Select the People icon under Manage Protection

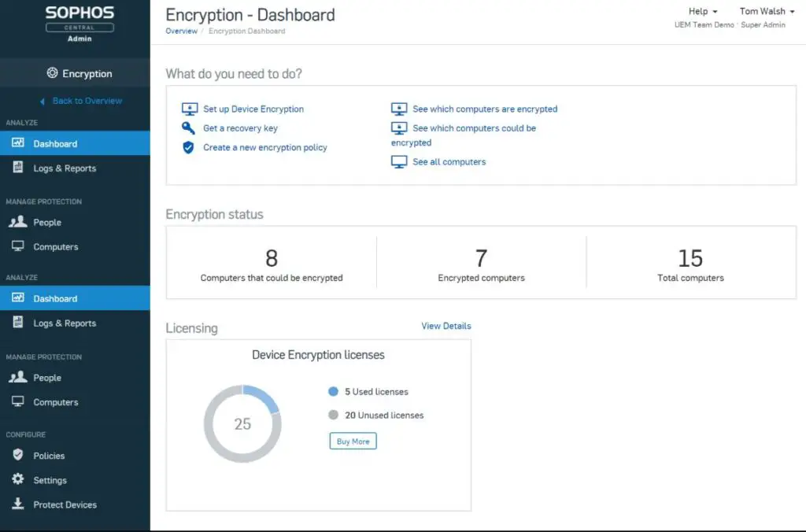17,222
